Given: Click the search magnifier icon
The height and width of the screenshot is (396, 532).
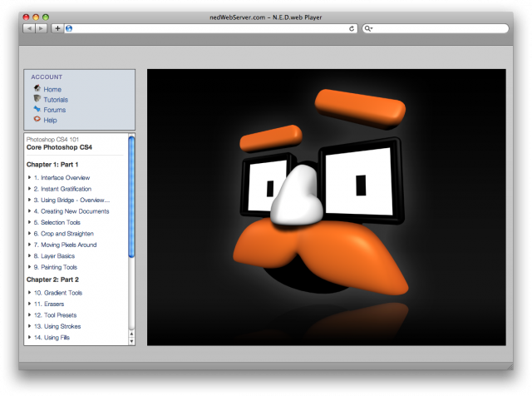Looking at the screenshot, I should tap(367, 28).
